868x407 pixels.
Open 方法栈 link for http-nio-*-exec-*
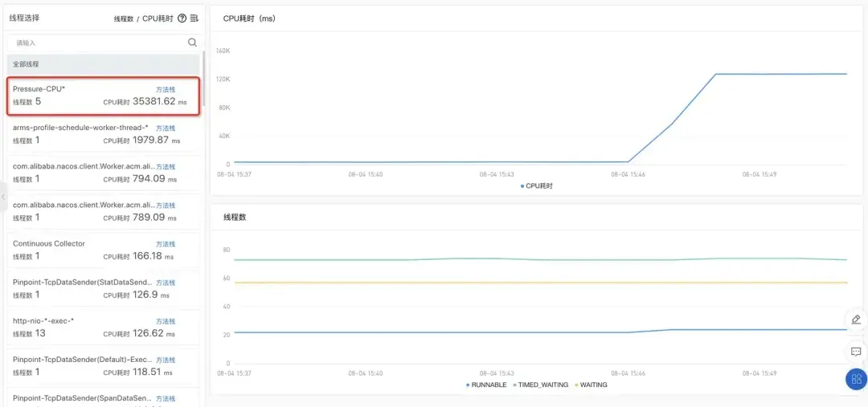[166, 321]
